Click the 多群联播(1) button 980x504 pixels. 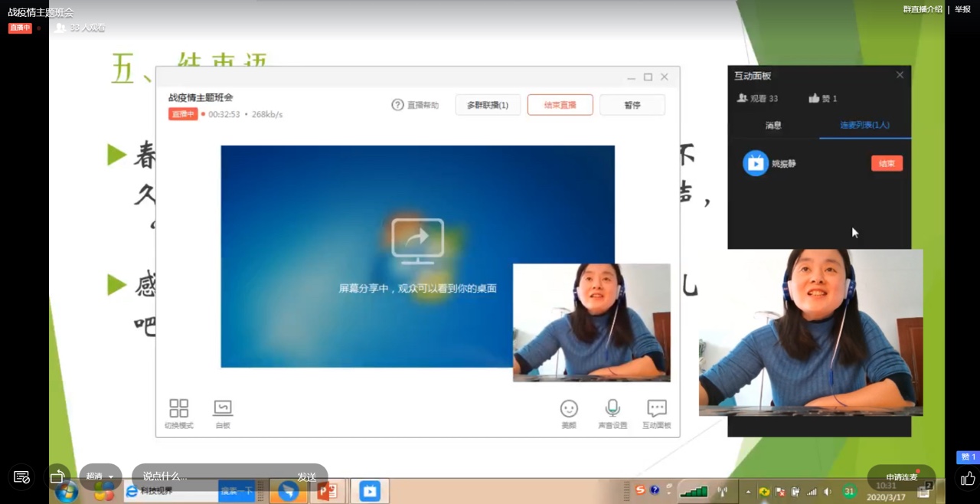pos(488,105)
